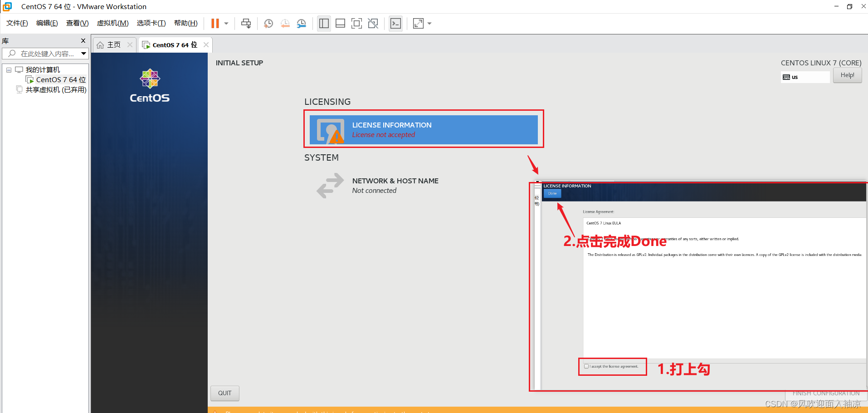
Task: Click the 'CENTOS LINUX 7 (CORE)' text
Action: coord(821,63)
